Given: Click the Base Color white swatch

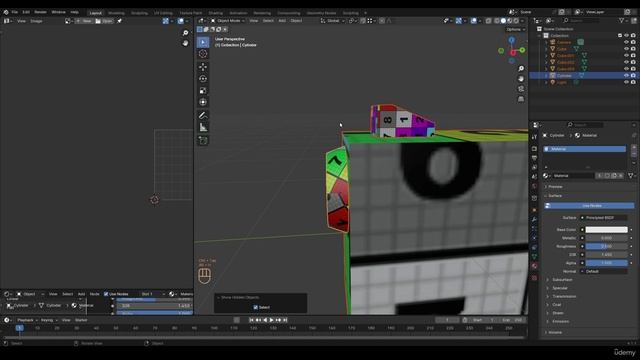Looking at the screenshot, I should point(606,230).
